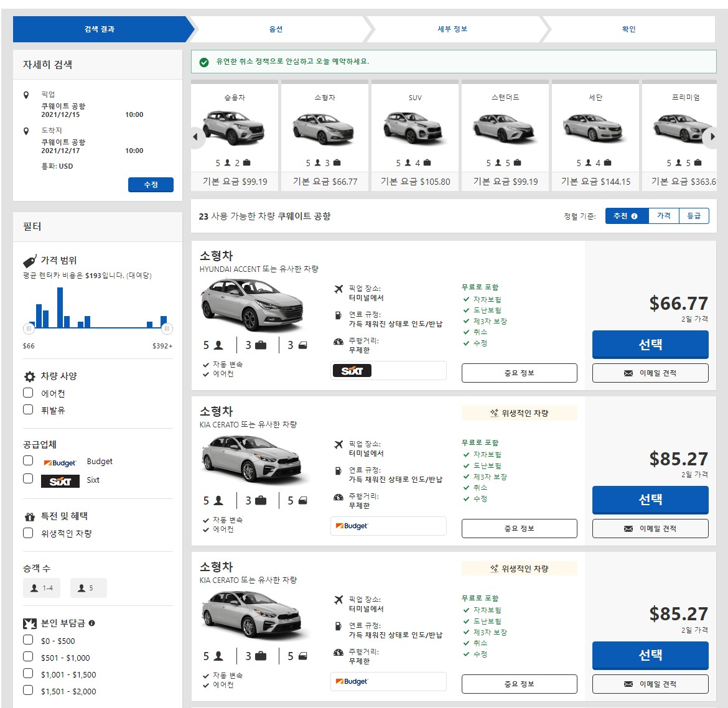The width and height of the screenshot is (728, 708).
Task: Click the Sixt logo in supplier filter
Action: 60,482
